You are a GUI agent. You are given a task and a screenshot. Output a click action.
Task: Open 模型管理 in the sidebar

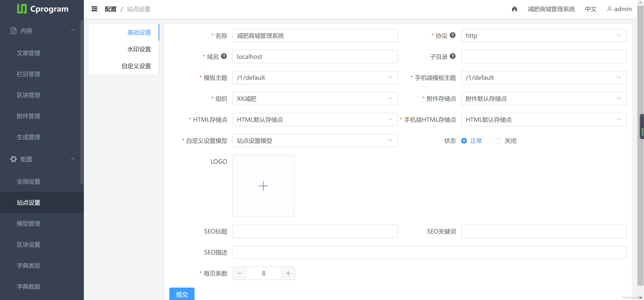click(x=29, y=223)
